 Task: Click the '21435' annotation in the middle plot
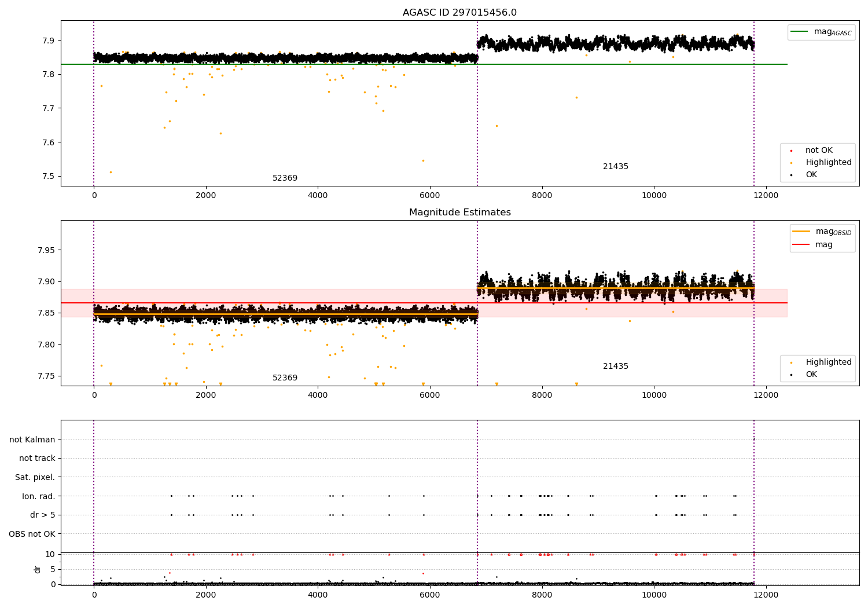coord(616,367)
